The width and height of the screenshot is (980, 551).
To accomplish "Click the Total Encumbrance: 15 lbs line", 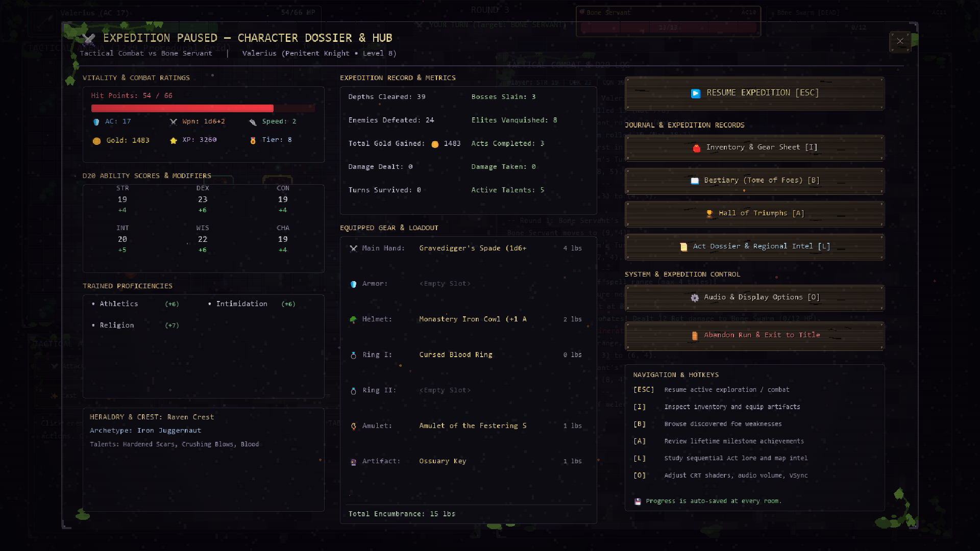I will [x=402, y=514].
